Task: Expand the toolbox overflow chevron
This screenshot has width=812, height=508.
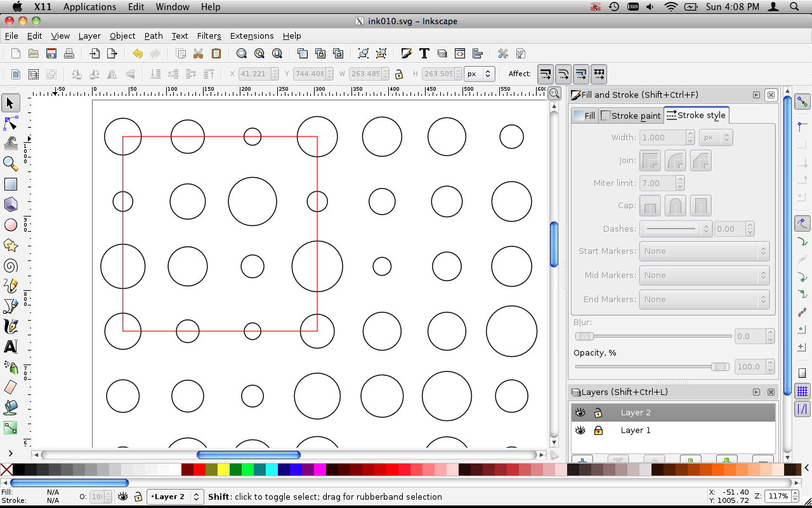Action: [10, 453]
